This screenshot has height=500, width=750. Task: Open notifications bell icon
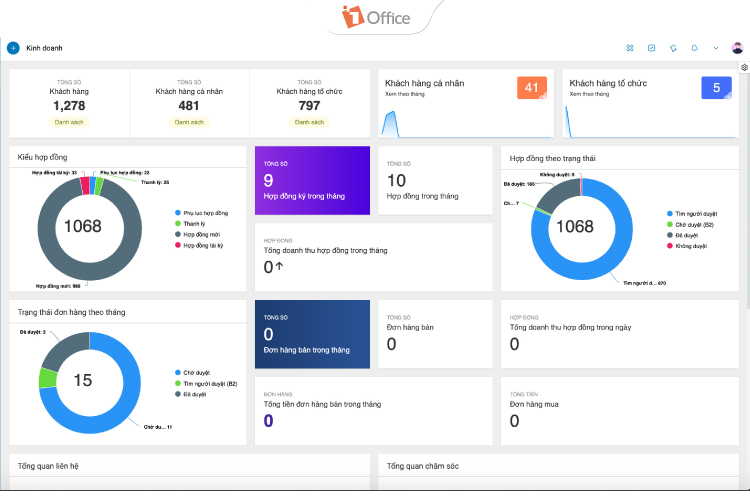tap(695, 48)
